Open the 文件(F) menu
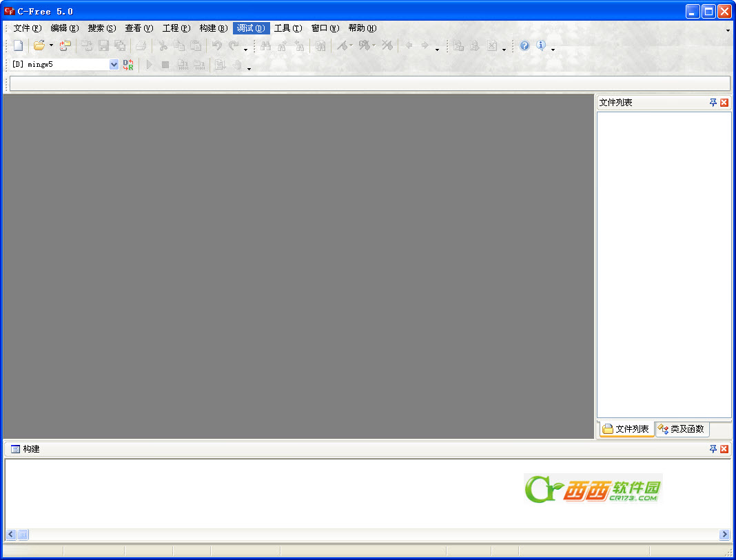This screenshot has width=736, height=560. tap(28, 28)
